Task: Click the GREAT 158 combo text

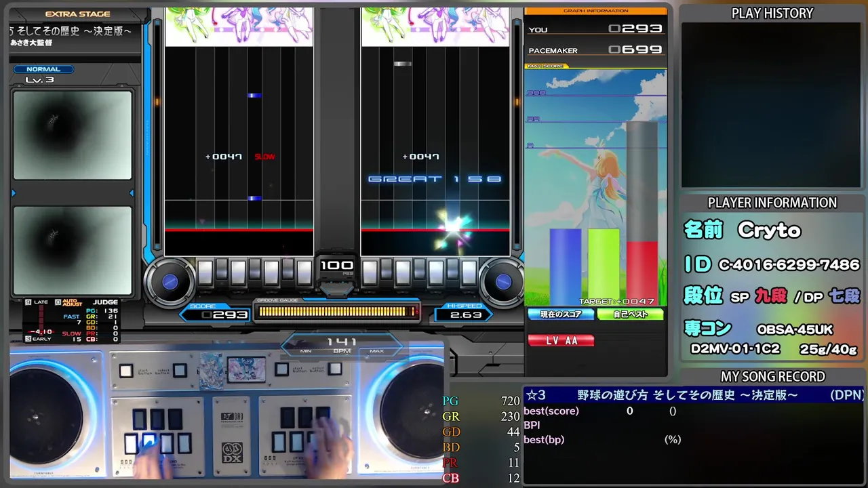Action: click(x=435, y=179)
